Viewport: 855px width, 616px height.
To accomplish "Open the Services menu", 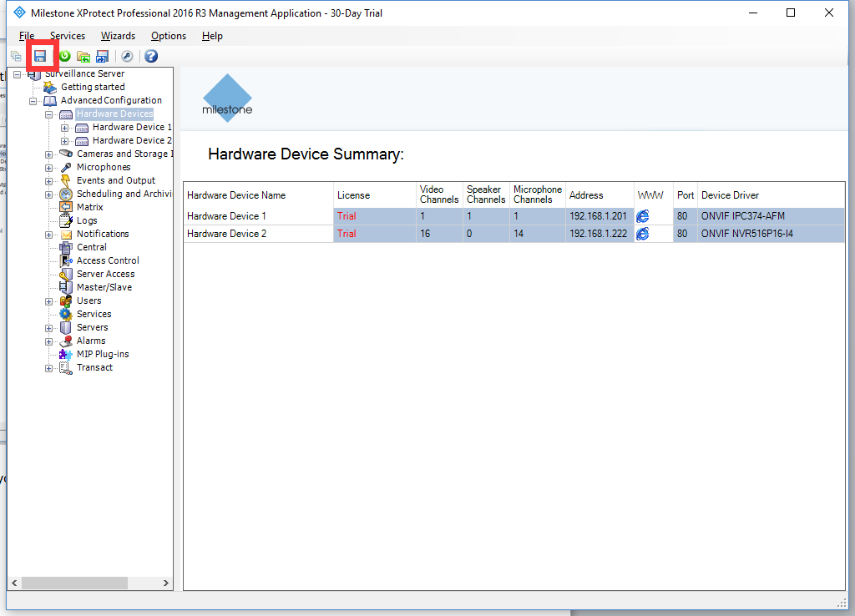I will click(x=68, y=36).
